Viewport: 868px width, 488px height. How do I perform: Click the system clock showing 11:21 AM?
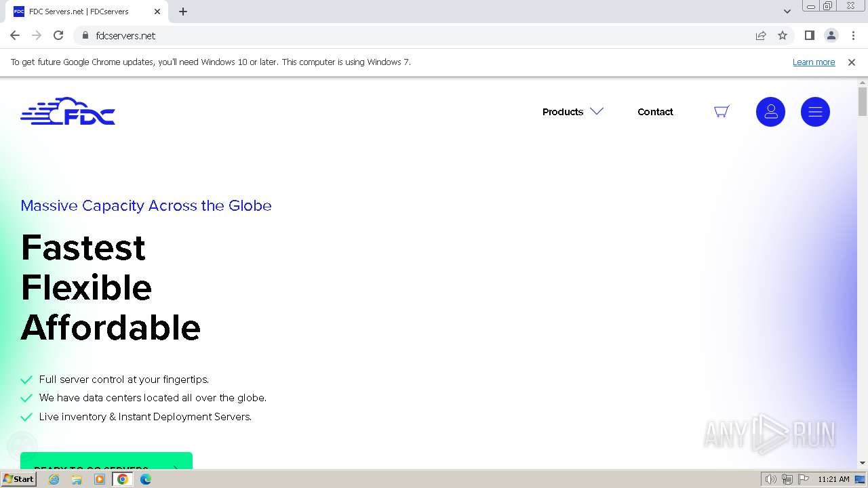tap(833, 479)
